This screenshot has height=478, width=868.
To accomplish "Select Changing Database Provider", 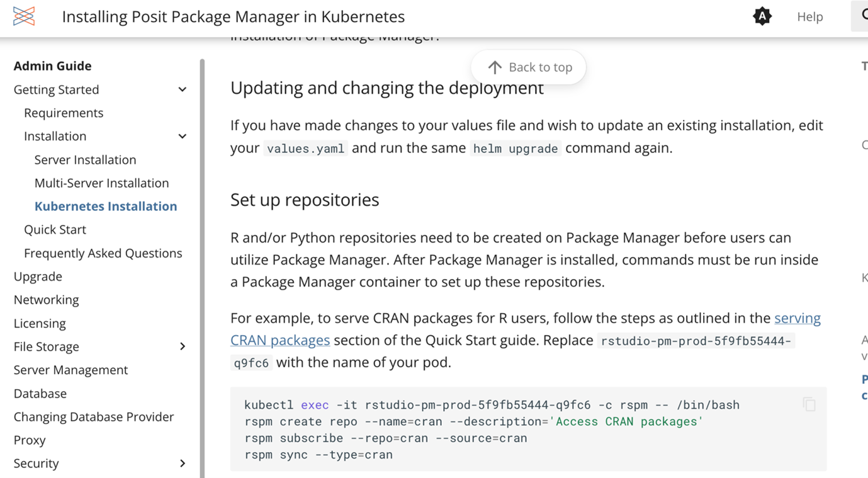I will point(93,416).
